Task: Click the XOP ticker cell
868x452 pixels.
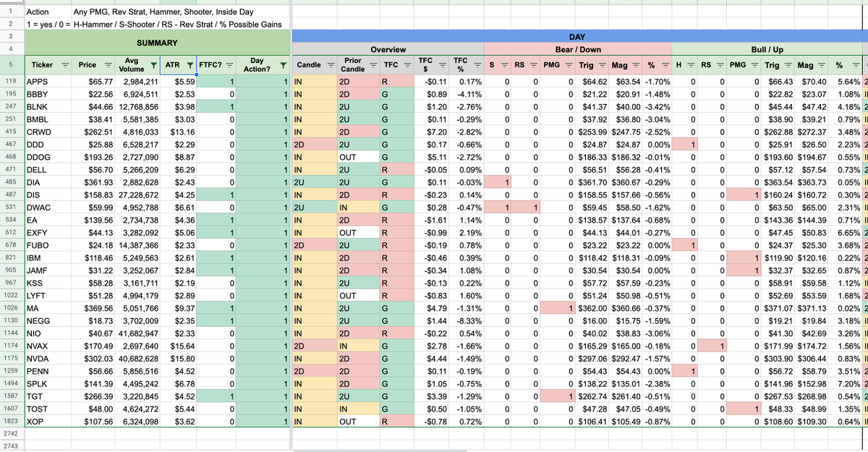Action: coord(48,422)
